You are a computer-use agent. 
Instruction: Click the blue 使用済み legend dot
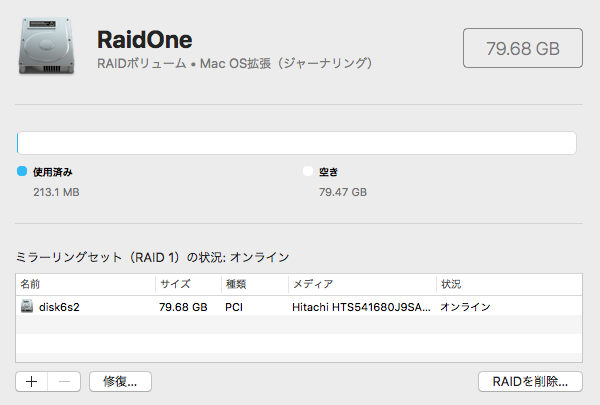(x=22, y=171)
